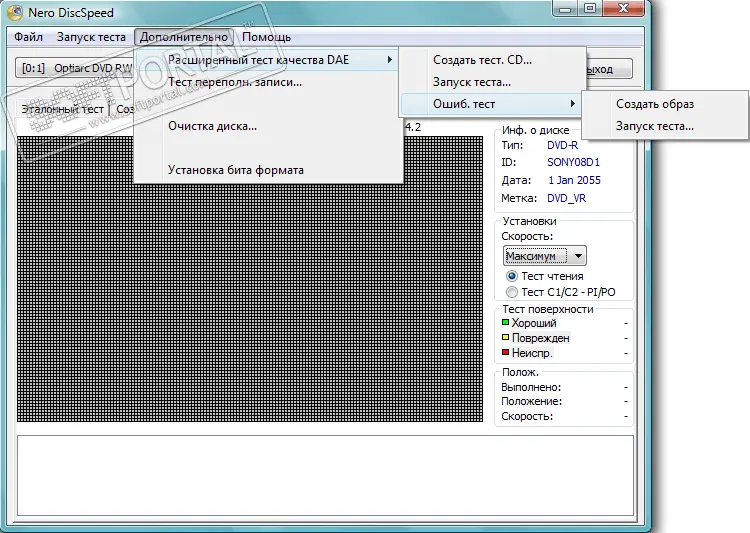Click the yellow Поврежден indicator square
Screen dimensions: 750x533
(x=506, y=338)
